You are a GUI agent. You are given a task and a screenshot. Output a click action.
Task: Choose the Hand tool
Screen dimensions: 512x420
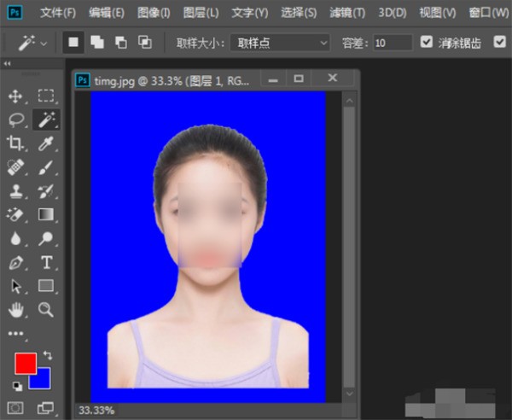point(15,309)
